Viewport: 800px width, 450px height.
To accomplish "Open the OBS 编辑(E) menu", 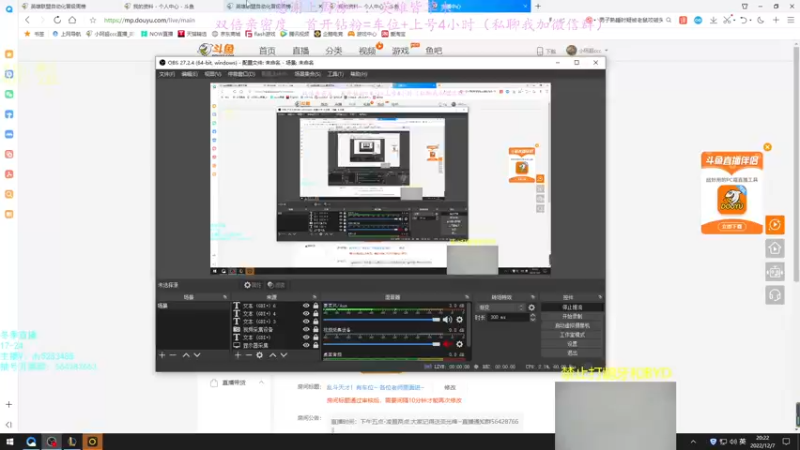I will coord(189,74).
